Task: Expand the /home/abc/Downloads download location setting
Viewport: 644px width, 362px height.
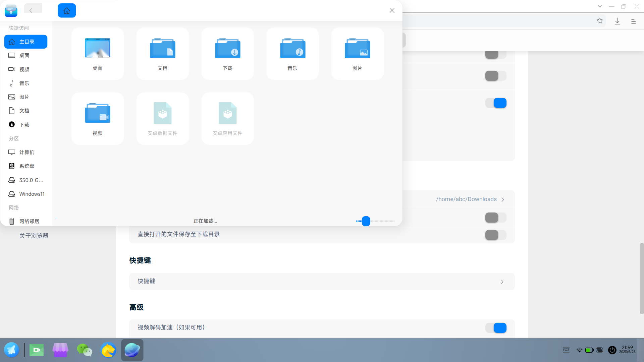Action: 503,199
